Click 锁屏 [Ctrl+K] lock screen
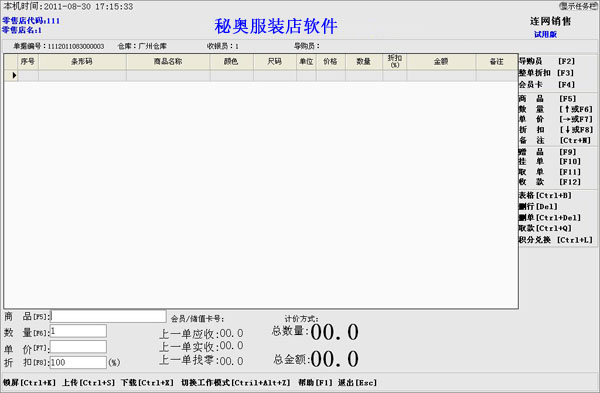This screenshot has height=393, width=600. click(29, 382)
